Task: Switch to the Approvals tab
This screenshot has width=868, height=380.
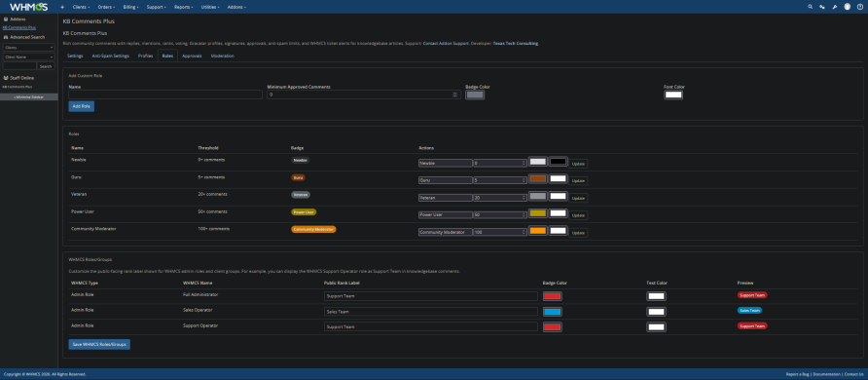Action: [x=192, y=56]
